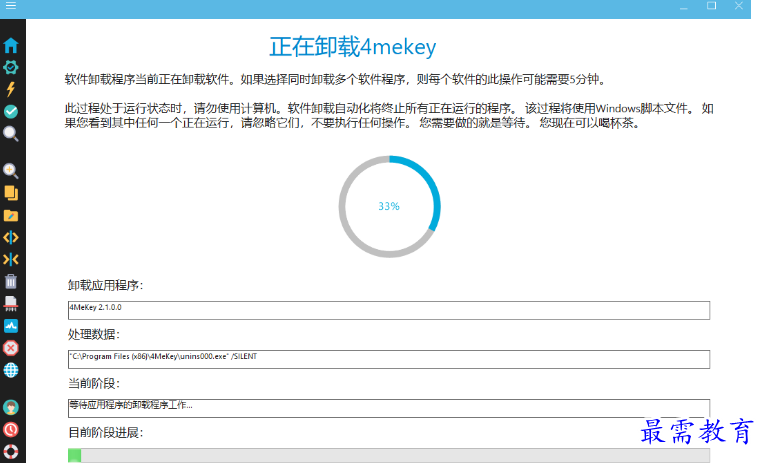Screen dimensions: 762x463
Task: Click the label 当前阶段:
Action: [x=94, y=383]
